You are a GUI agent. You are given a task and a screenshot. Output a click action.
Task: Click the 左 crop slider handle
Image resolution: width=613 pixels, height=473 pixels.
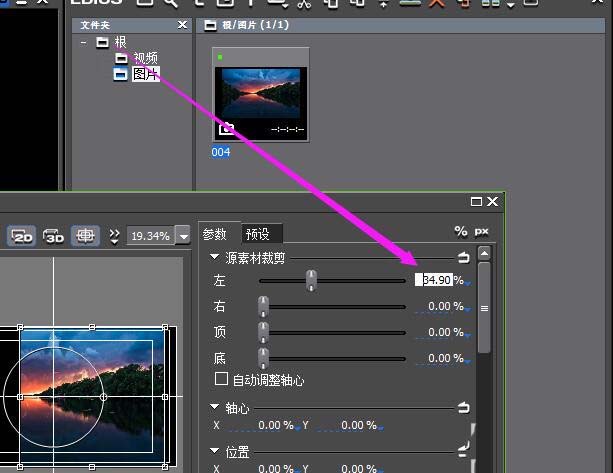[312, 279]
